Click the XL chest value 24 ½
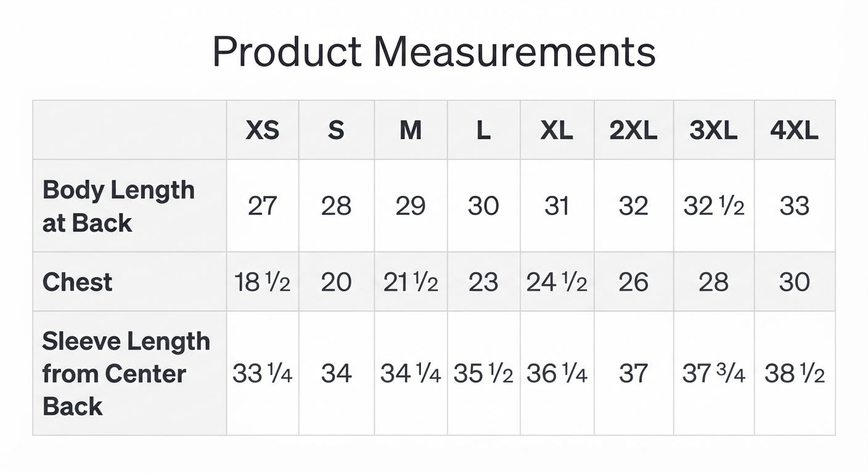Image resolution: width=868 pixels, height=473 pixels. tap(557, 282)
